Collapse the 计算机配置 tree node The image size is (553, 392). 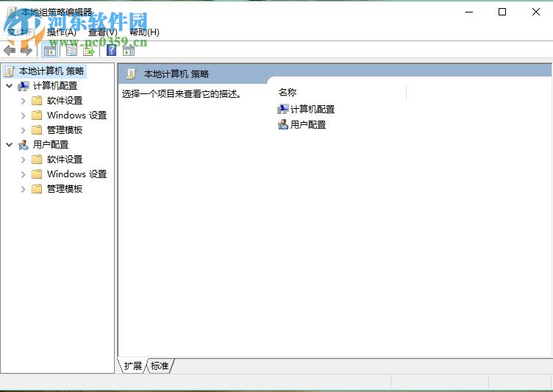pos(10,86)
